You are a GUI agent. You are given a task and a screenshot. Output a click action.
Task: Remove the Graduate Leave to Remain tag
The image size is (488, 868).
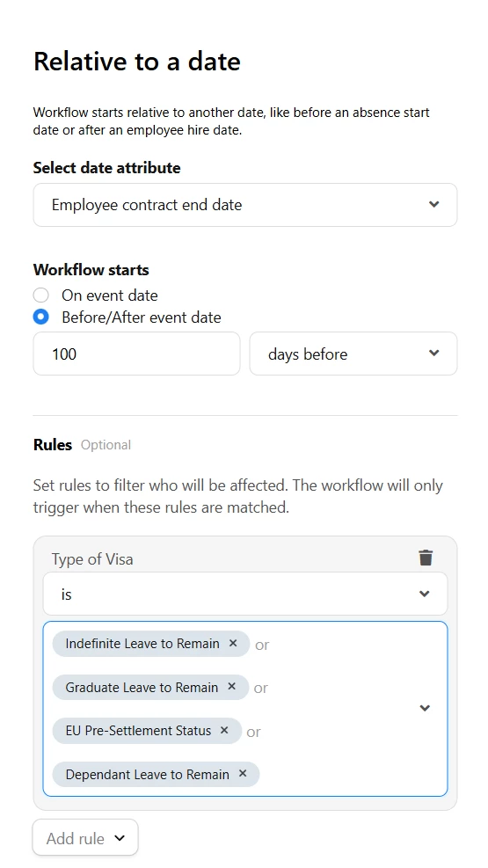[x=232, y=687]
